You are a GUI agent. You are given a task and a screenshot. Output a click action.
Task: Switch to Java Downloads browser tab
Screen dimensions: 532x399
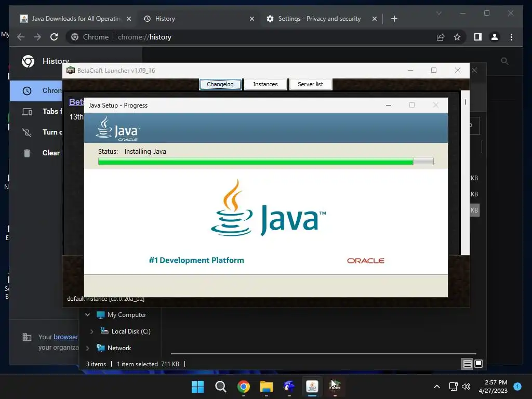click(x=75, y=19)
